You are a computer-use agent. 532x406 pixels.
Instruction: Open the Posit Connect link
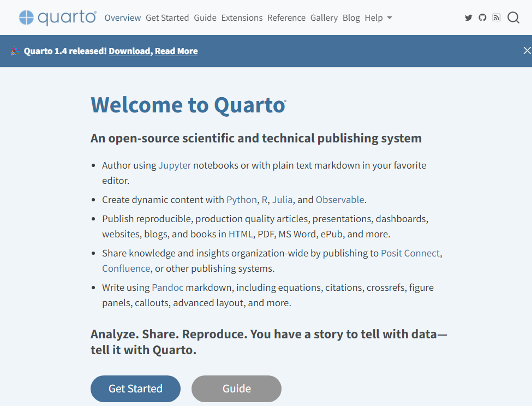[410, 253]
